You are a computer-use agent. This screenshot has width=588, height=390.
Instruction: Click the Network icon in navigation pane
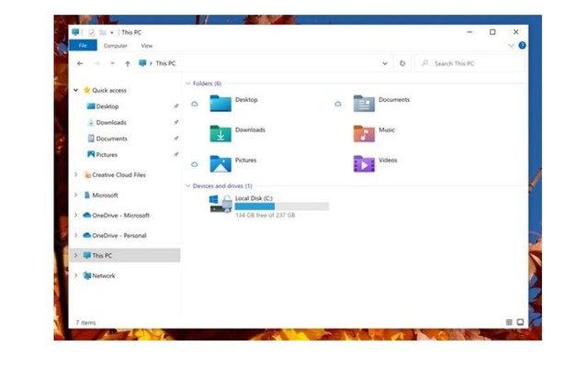click(x=87, y=275)
